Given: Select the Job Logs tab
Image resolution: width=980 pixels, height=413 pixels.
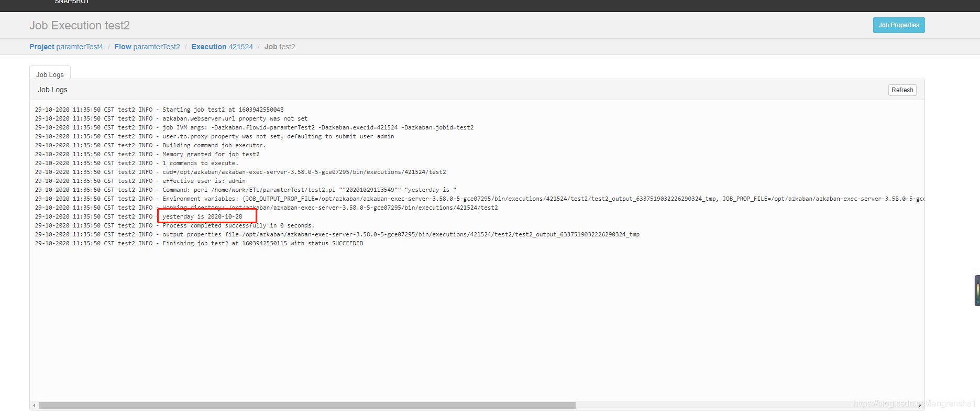Looking at the screenshot, I should click(x=50, y=74).
